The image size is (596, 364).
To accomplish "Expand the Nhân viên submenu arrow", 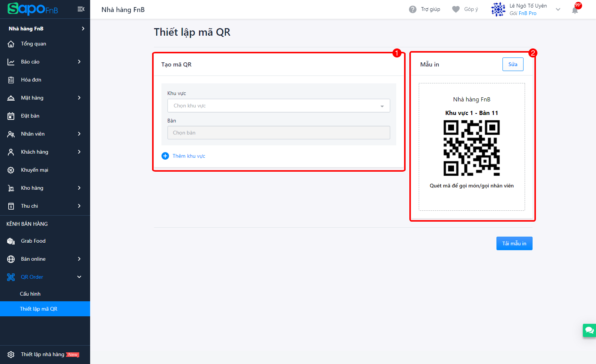I will (x=79, y=134).
